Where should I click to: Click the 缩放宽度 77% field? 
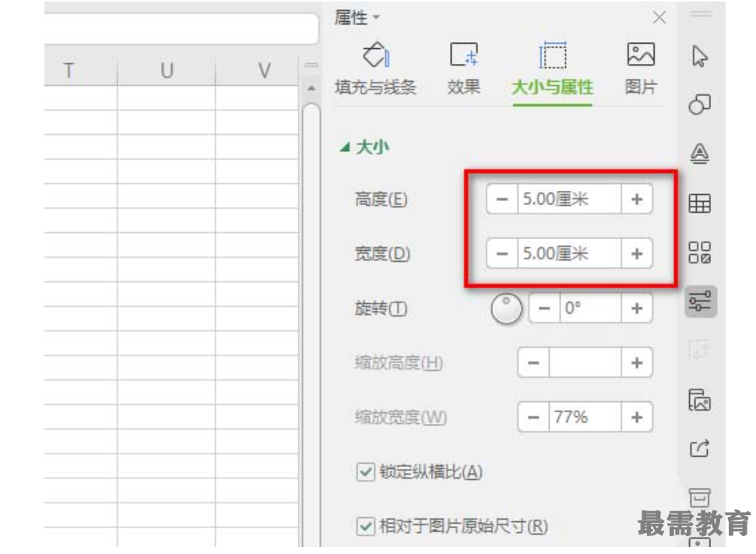click(585, 417)
